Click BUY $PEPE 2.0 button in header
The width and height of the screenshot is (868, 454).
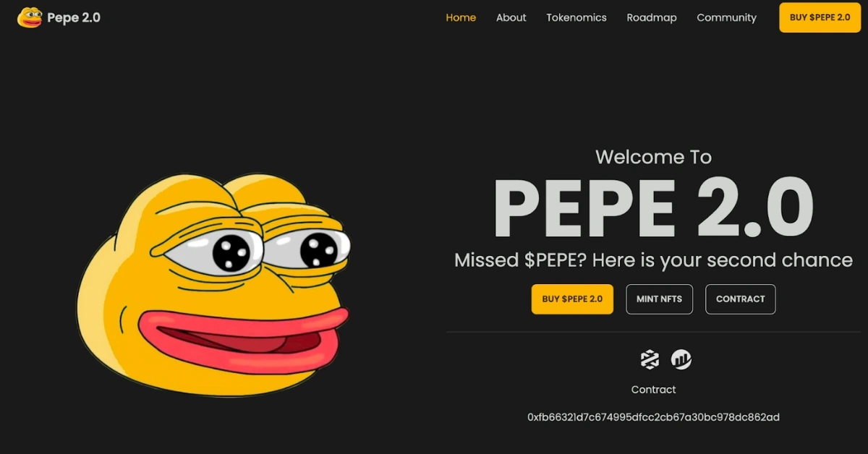[x=820, y=17]
